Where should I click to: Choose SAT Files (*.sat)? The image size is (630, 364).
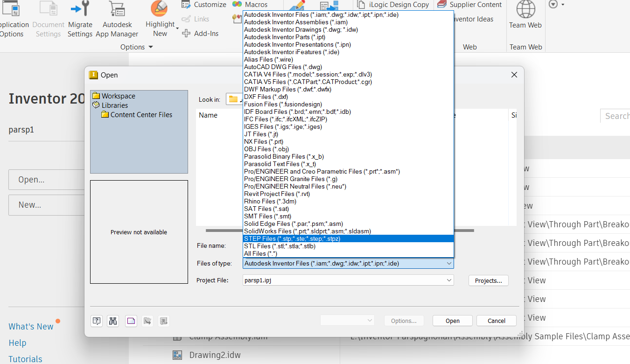348,209
